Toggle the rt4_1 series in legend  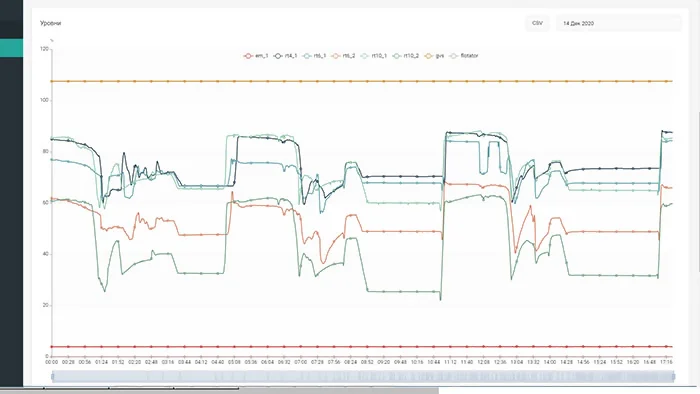tap(286, 56)
